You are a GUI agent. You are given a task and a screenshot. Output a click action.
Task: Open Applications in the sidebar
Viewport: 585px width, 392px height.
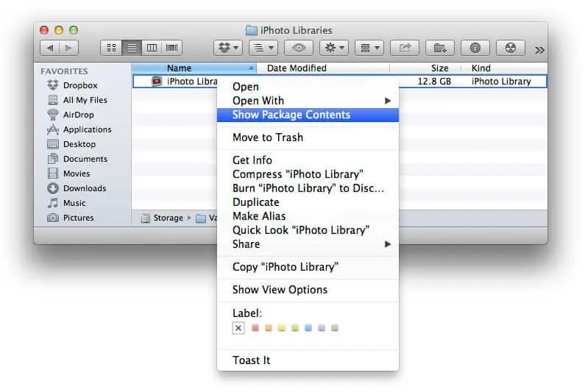[79, 129]
